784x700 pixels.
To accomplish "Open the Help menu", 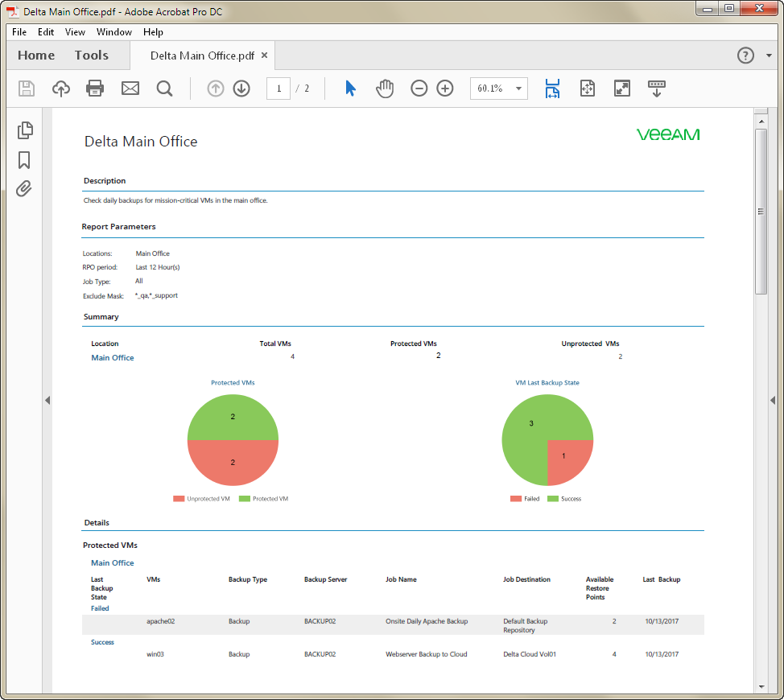I will click(x=153, y=32).
